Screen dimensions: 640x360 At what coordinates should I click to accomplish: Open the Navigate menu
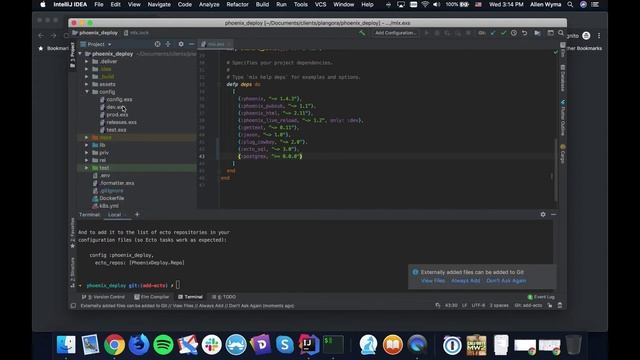point(159,4)
